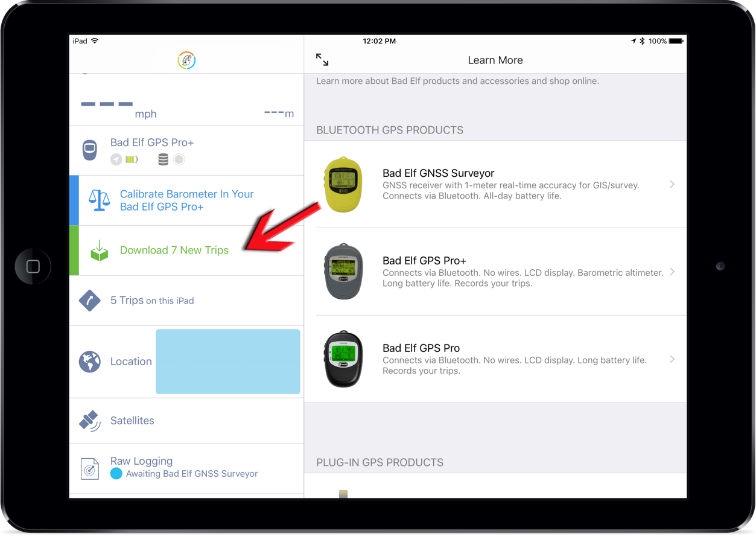
Task: Click the battery icon in status bar
Action: [676, 41]
